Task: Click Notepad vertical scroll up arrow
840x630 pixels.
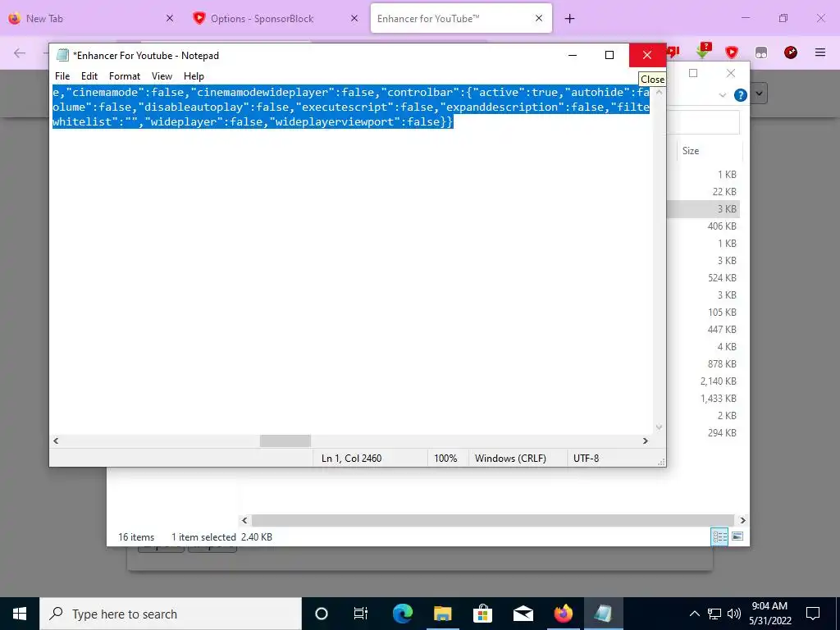Action: [x=659, y=92]
